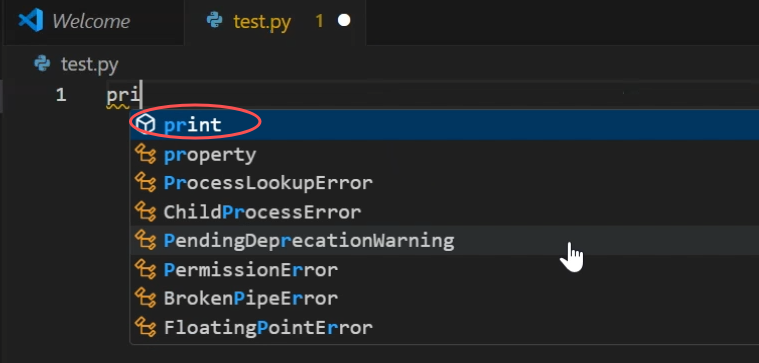Pick ChildProcessError from the autocomplete list

(x=444, y=212)
